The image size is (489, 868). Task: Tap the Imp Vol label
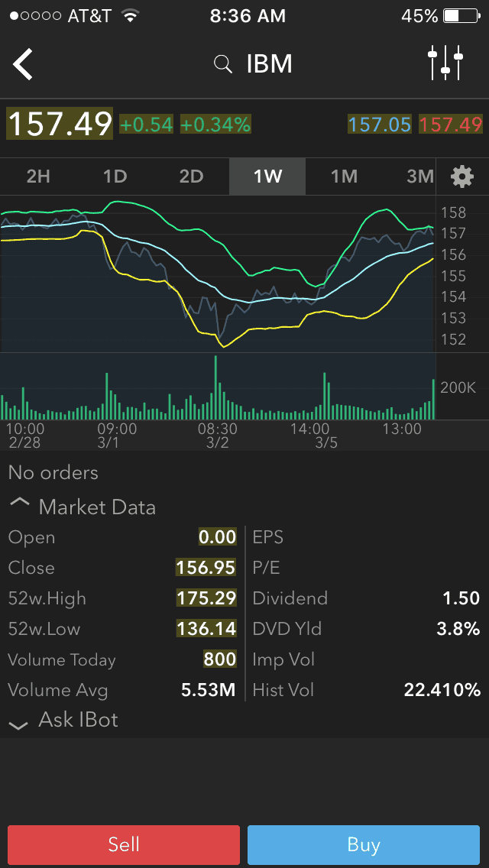[x=283, y=659]
